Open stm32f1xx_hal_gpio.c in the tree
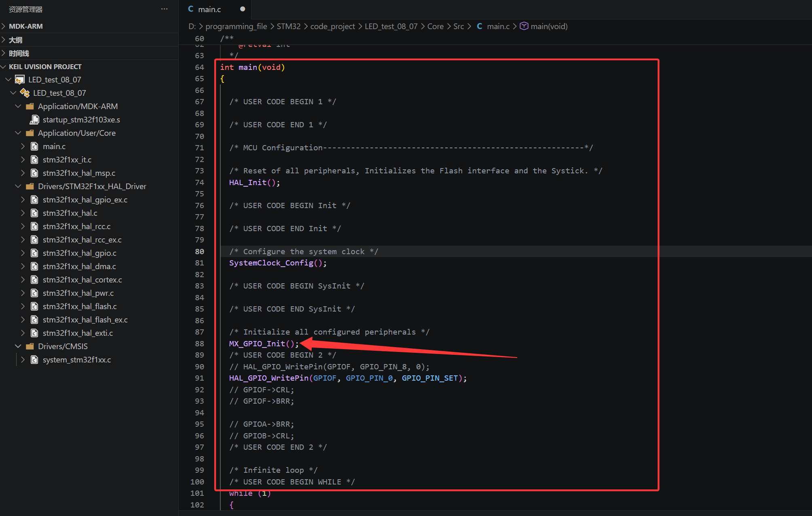 [80, 253]
